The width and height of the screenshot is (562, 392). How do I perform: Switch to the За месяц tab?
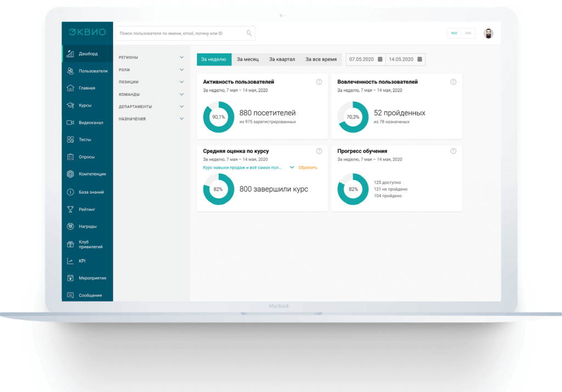(248, 59)
